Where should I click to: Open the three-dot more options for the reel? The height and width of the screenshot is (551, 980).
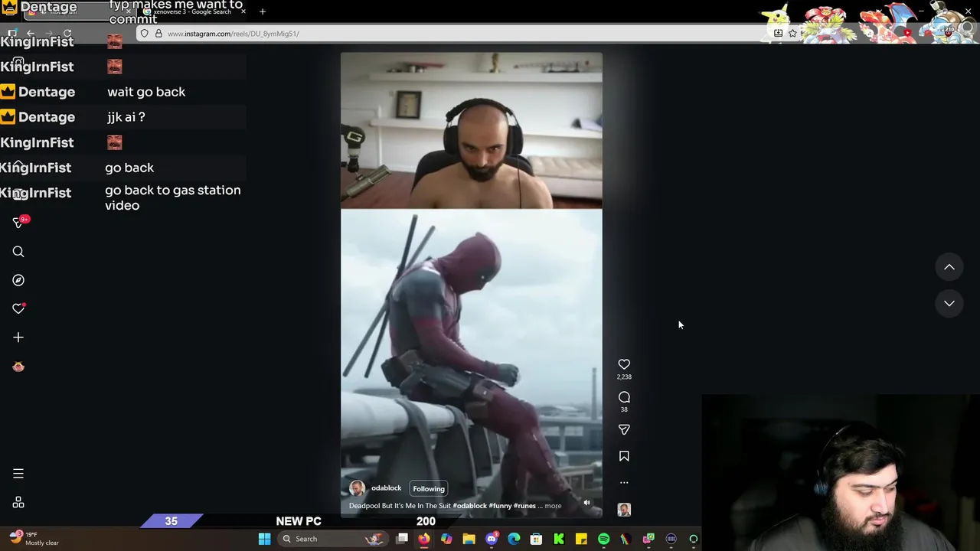tap(624, 482)
